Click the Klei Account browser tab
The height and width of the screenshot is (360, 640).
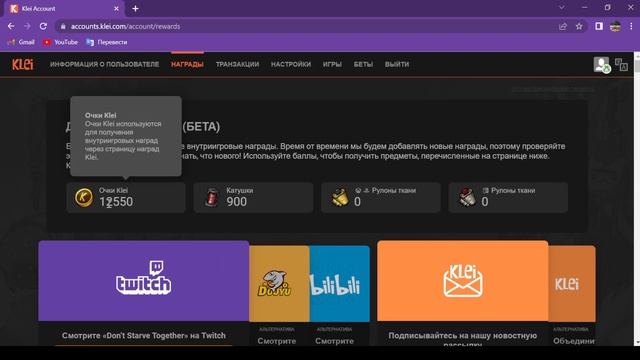pyautogui.click(x=65, y=9)
